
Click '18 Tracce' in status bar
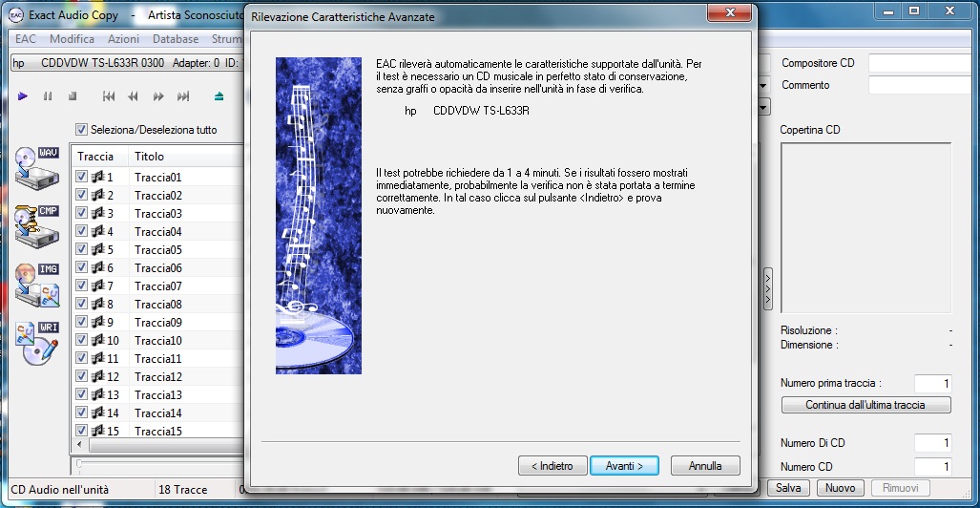[183, 490]
